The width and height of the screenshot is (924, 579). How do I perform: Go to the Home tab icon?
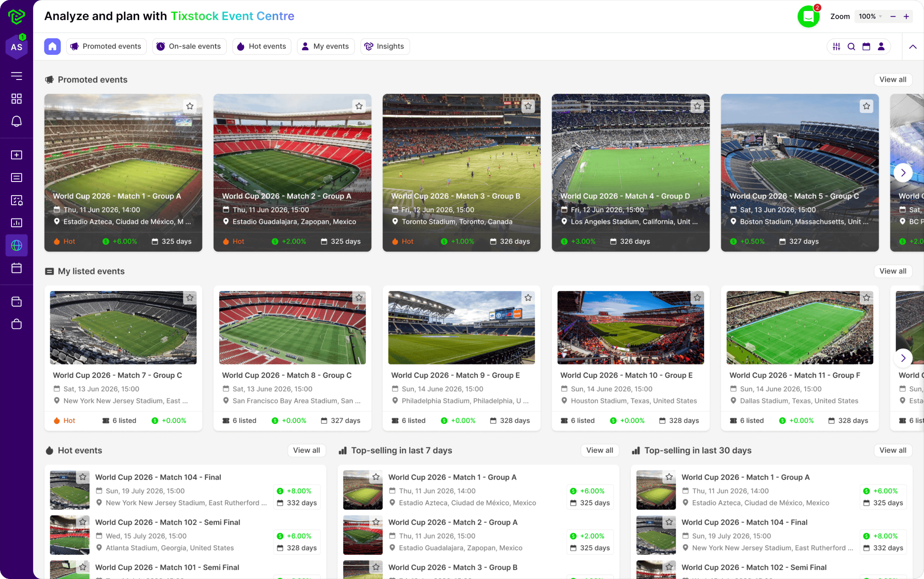pyautogui.click(x=52, y=46)
